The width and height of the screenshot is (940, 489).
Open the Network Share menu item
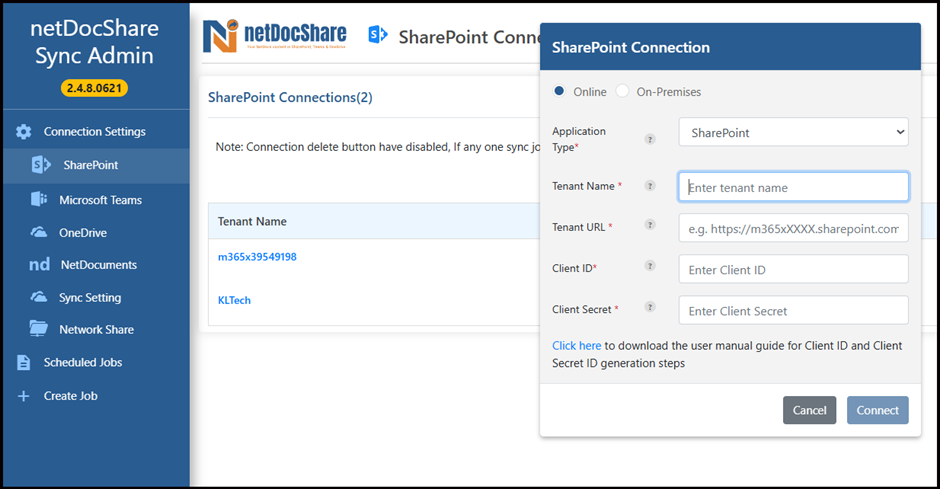pos(97,330)
